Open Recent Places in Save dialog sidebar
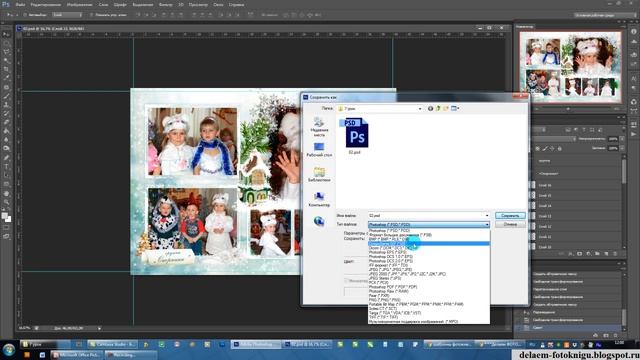This screenshot has width=640, height=360. point(319,127)
